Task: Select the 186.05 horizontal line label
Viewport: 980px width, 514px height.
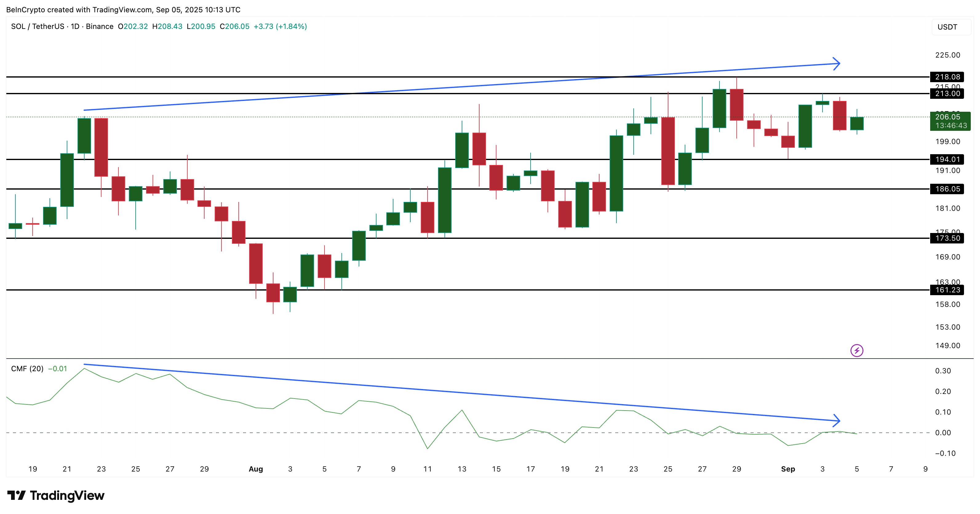Action: click(947, 189)
